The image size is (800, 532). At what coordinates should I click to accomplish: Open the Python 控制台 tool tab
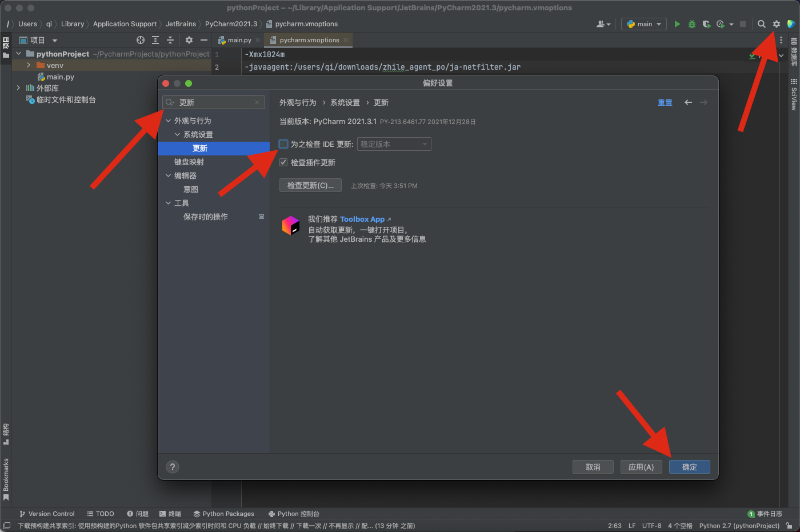pos(294,514)
